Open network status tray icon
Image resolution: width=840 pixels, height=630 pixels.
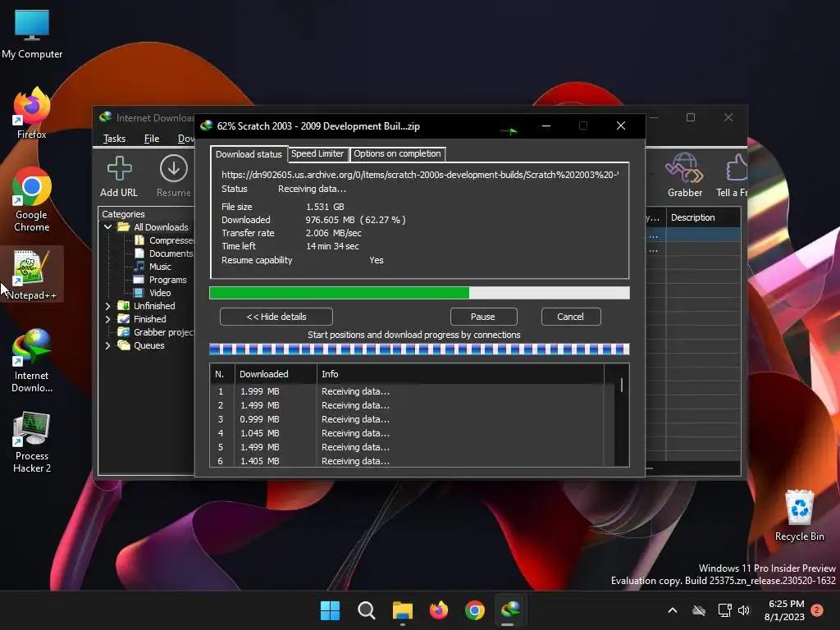724,610
